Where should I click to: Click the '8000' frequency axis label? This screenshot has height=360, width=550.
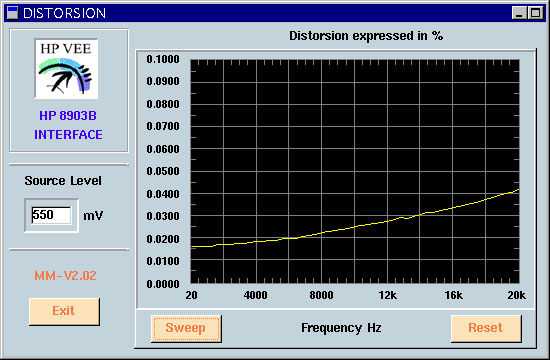tap(321, 295)
